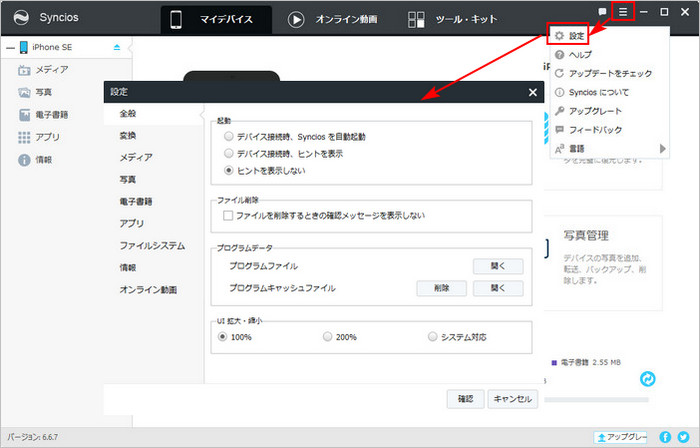Select ヘルプ in the dropdown menu
Viewport: 700px width, 448px height.
pos(573,55)
